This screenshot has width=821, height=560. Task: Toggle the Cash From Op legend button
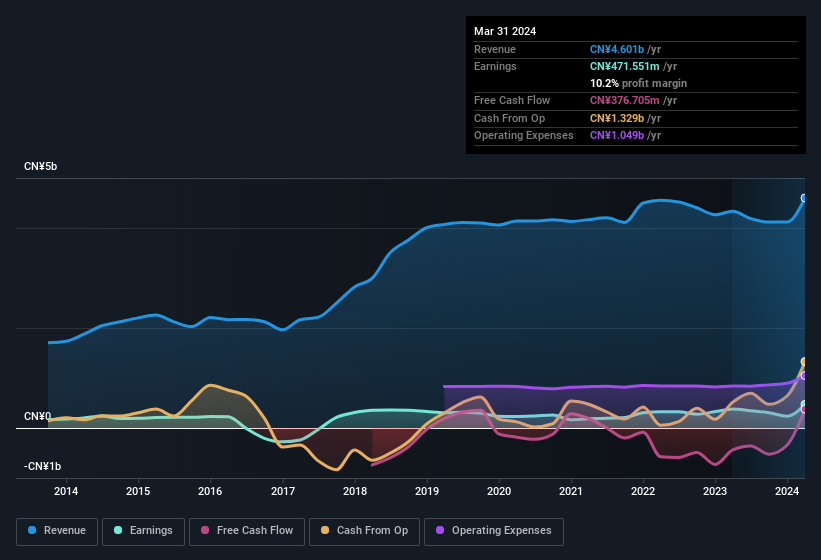point(364,531)
